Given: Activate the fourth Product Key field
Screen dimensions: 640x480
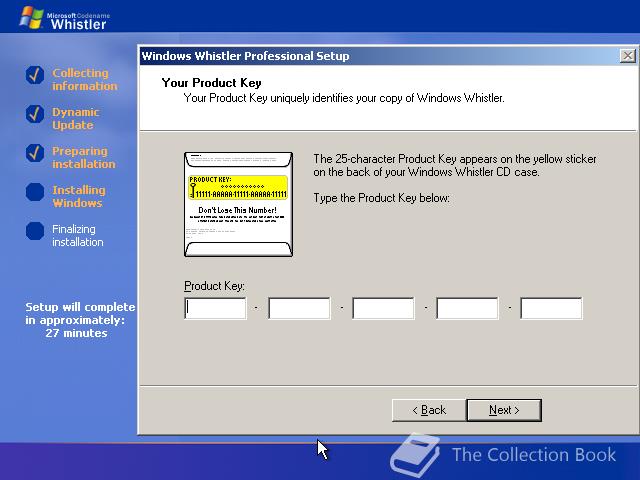Looking at the screenshot, I should 467,308.
